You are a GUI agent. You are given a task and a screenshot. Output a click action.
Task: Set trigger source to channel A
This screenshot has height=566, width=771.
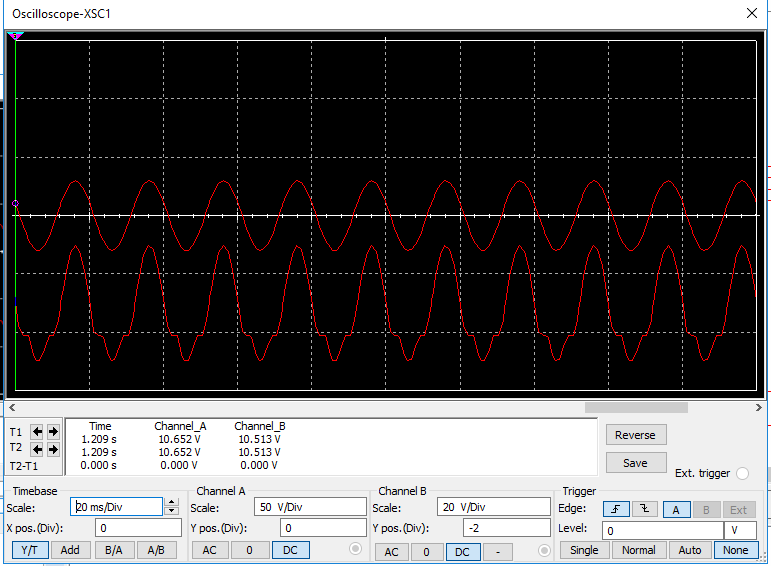tap(676, 510)
